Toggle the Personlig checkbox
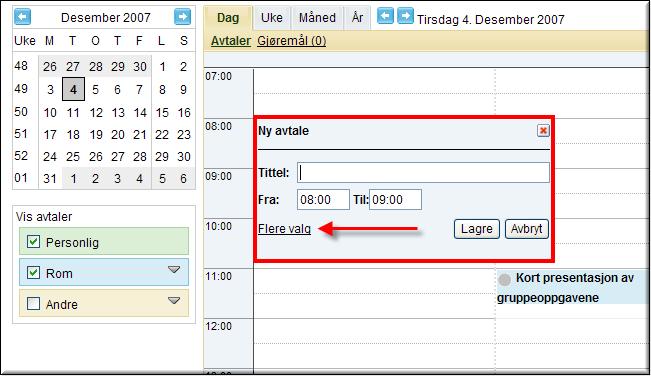This screenshot has width=651, height=376. coord(33,242)
